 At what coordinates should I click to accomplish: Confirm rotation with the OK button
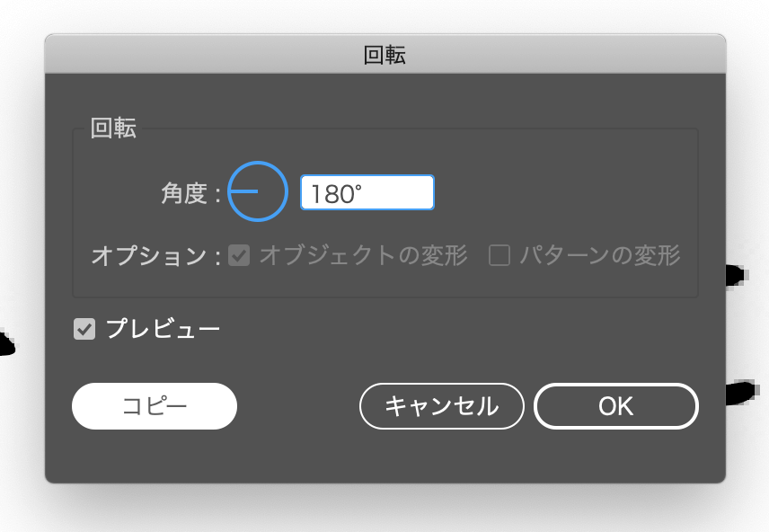616,406
